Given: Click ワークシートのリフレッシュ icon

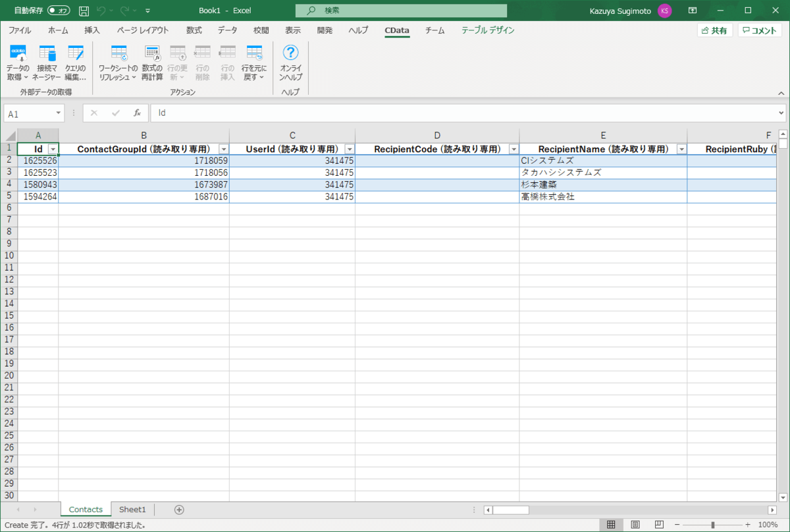Looking at the screenshot, I should point(118,54).
